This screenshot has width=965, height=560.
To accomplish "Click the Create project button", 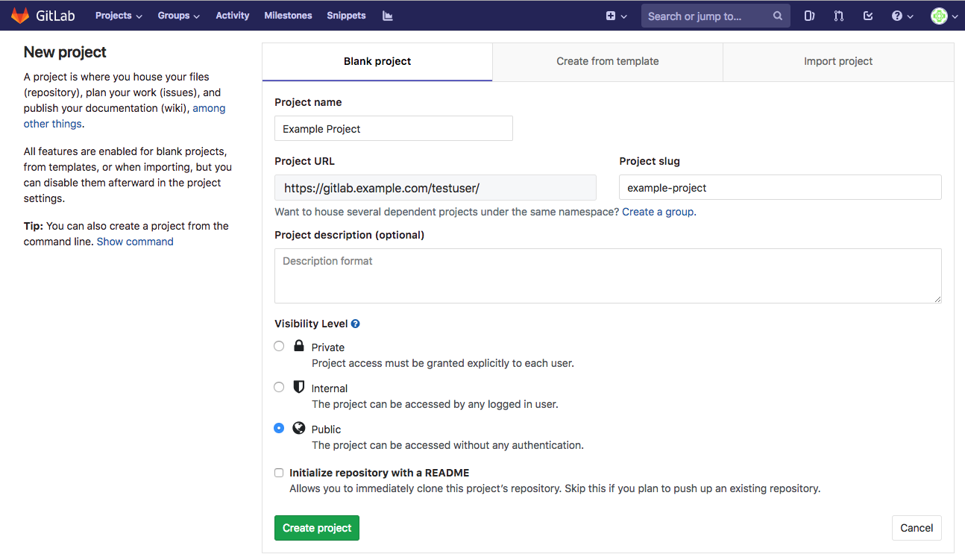I will 316,527.
